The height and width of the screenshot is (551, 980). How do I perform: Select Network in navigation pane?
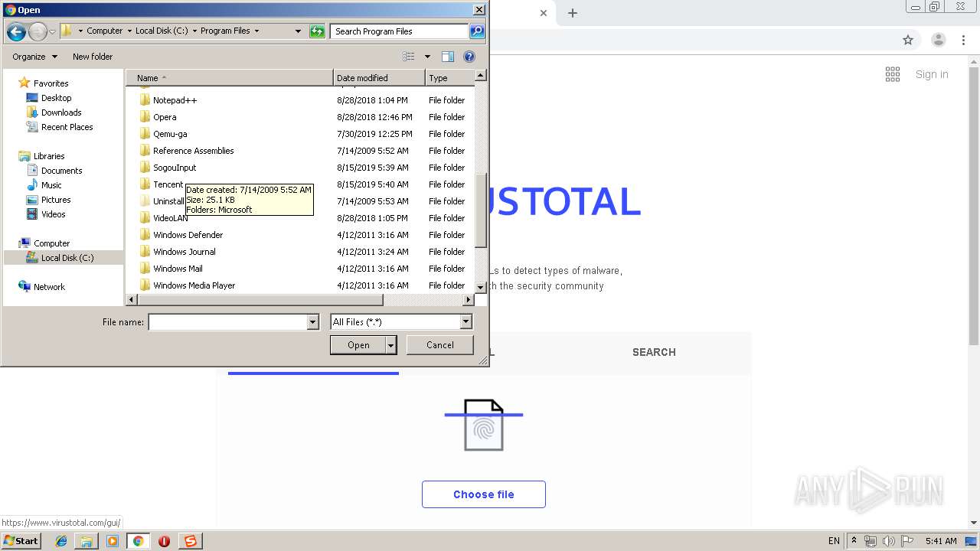click(x=49, y=287)
